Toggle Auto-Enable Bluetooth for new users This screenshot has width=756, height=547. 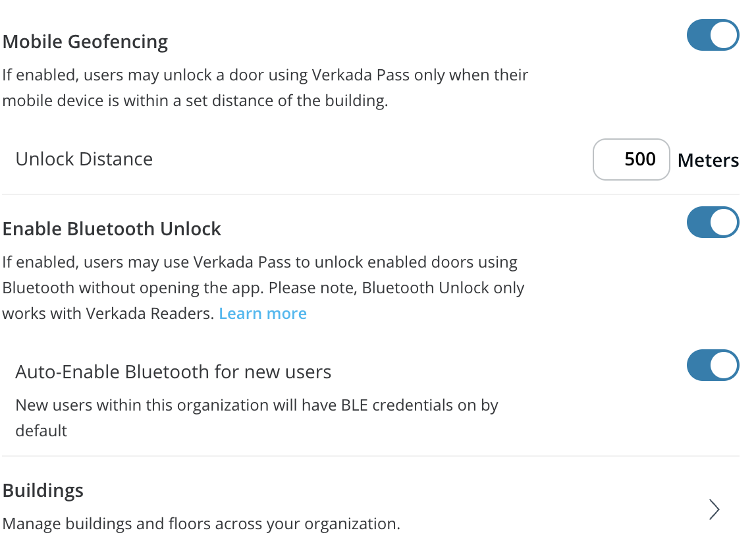pyautogui.click(x=713, y=366)
